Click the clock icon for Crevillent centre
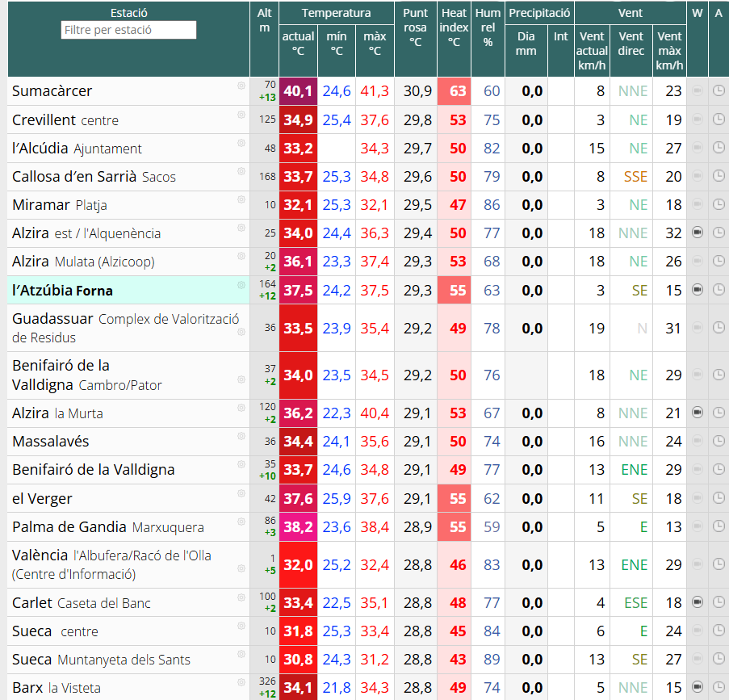Screen dimensions: 729x700 click(x=719, y=119)
